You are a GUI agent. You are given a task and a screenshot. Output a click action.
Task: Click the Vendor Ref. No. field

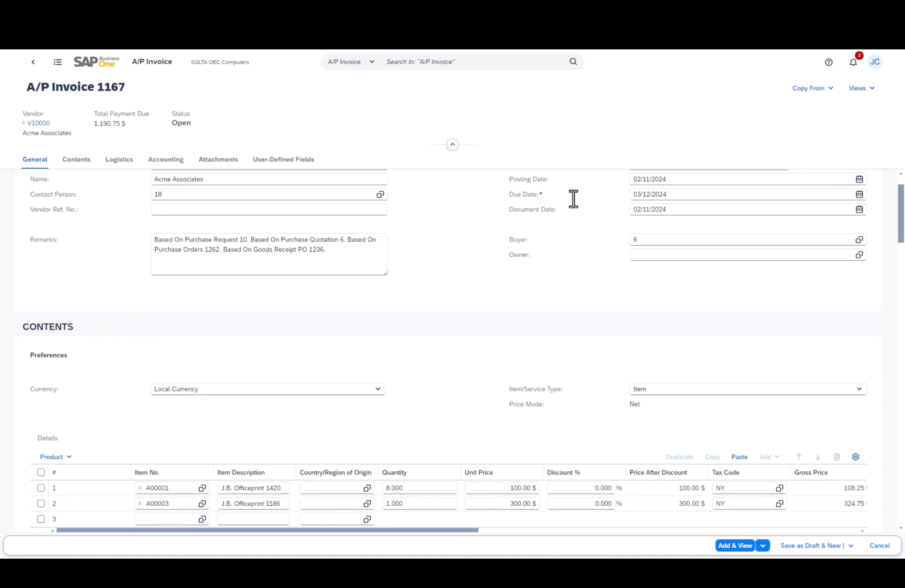[x=269, y=210]
